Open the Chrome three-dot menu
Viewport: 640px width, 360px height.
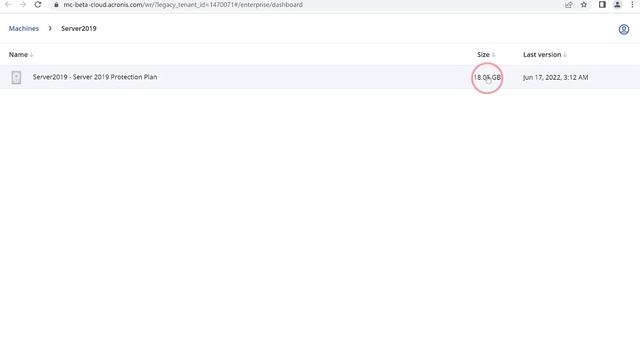click(x=632, y=4)
